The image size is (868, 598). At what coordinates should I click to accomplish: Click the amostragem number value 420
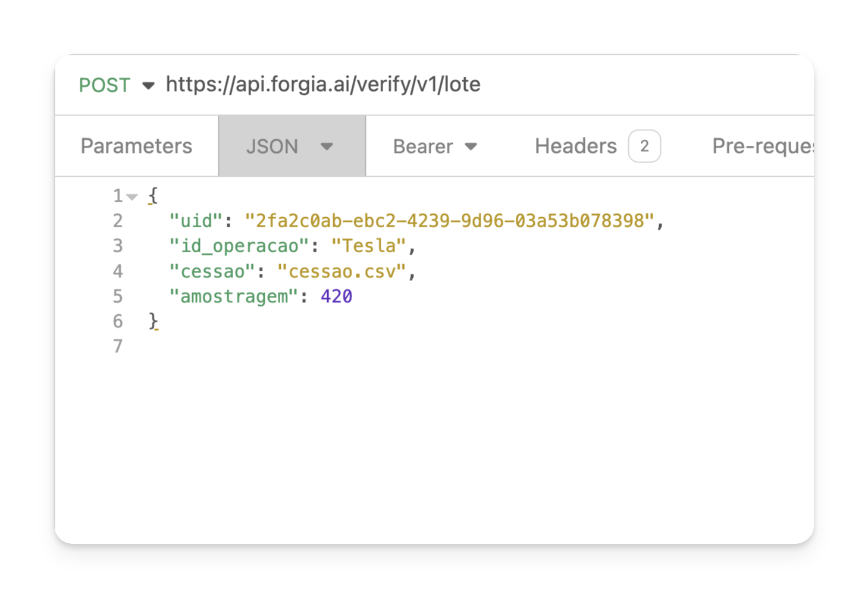pos(336,296)
